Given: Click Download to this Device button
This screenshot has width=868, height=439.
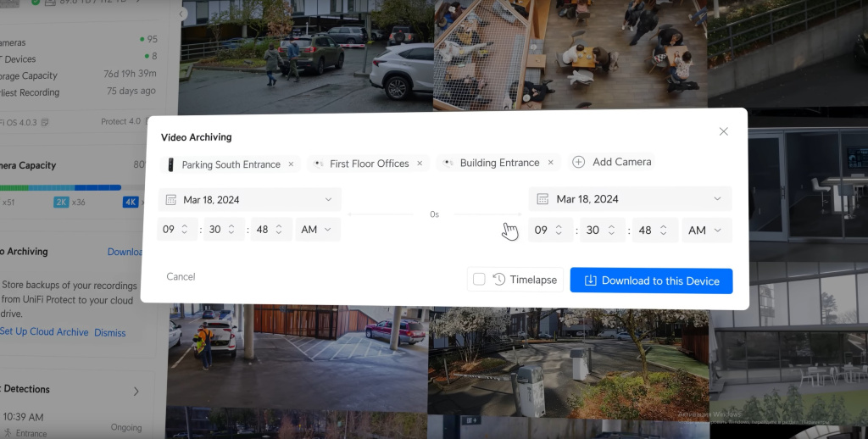Looking at the screenshot, I should tap(651, 281).
